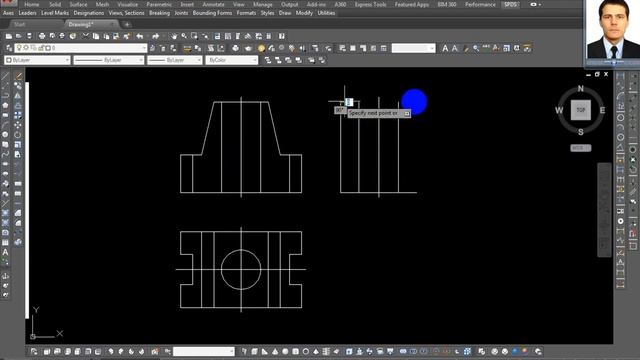Click the circle in the plan view drawing
Viewport: 640px width, 360px height.
coord(241,269)
